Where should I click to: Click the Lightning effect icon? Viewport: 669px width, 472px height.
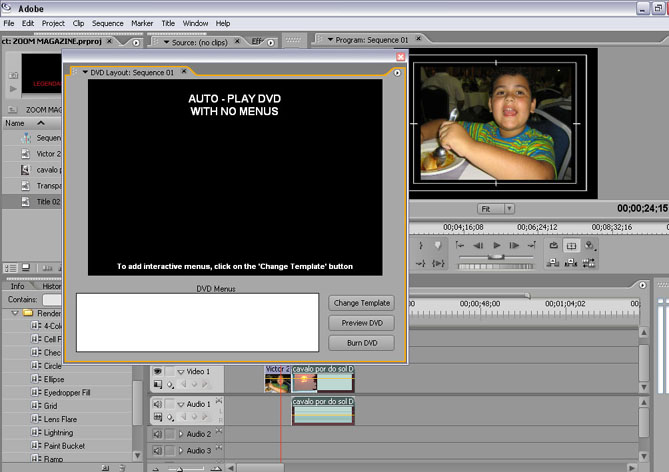point(36,433)
